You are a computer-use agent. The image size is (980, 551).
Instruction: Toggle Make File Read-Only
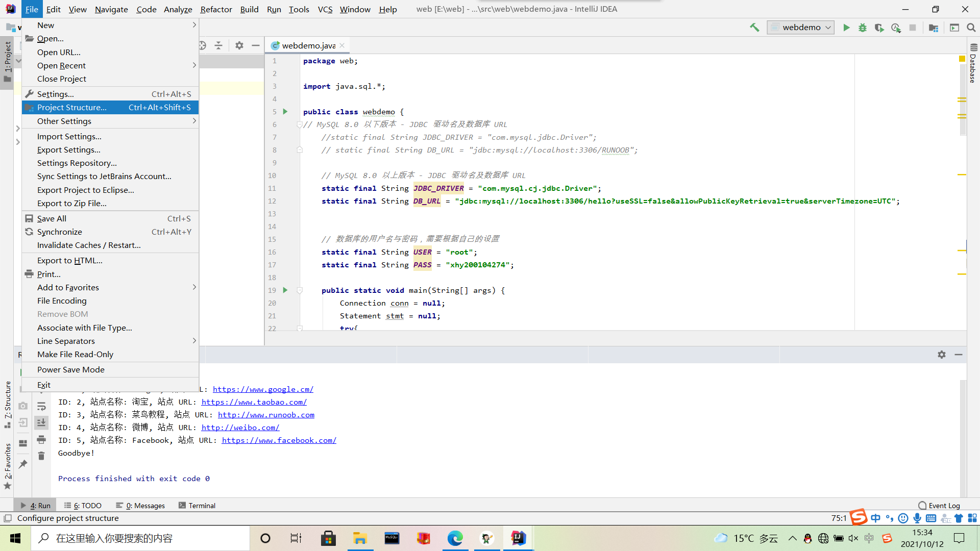pyautogui.click(x=110, y=354)
